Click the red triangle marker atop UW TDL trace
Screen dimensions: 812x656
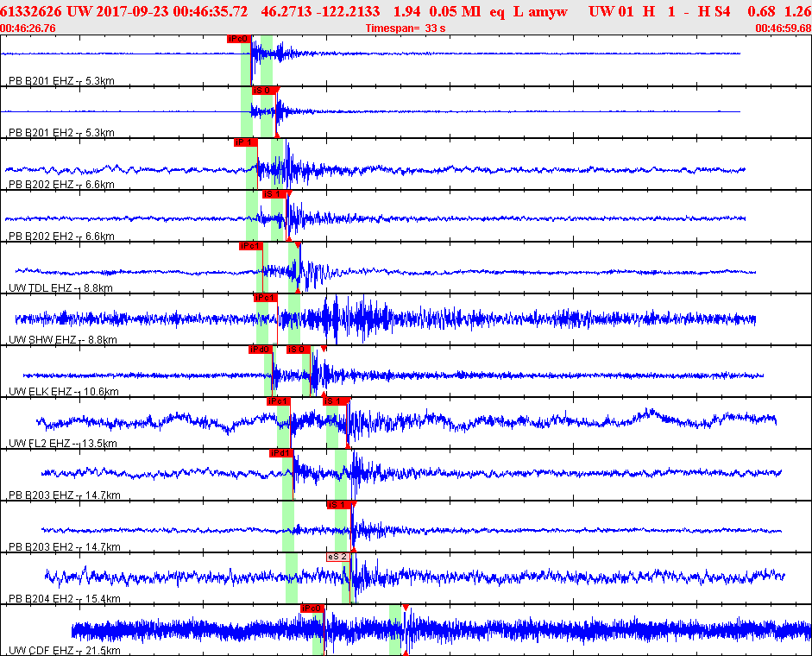pyautogui.click(x=298, y=245)
